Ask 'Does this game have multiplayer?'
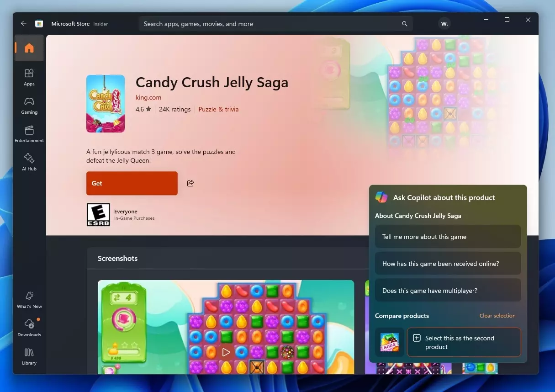Screen dimensions: 555x392 (448, 291)
